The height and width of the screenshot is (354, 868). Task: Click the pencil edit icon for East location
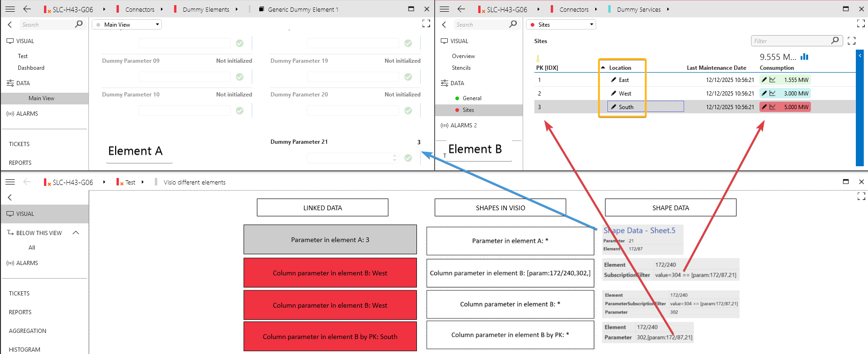613,80
